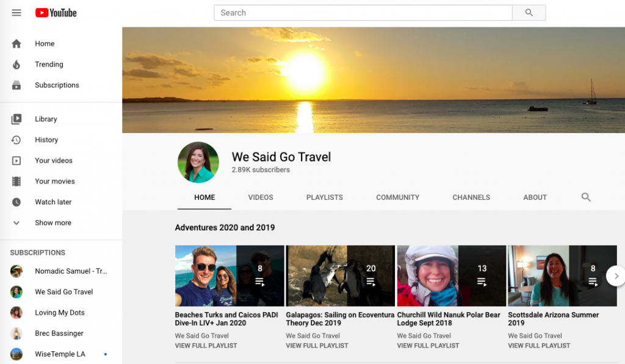Screen dimensions: 625x364
Task: Click the Your movies film icon
Action: point(16,181)
